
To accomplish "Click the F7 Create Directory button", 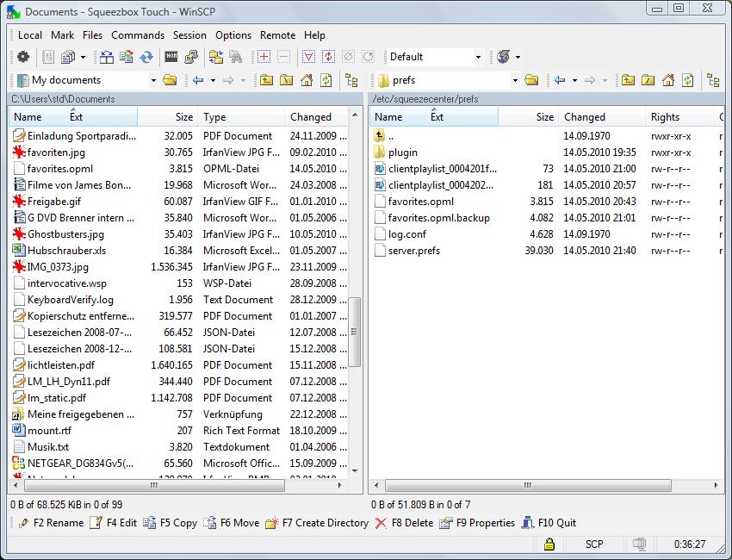I will tap(317, 523).
